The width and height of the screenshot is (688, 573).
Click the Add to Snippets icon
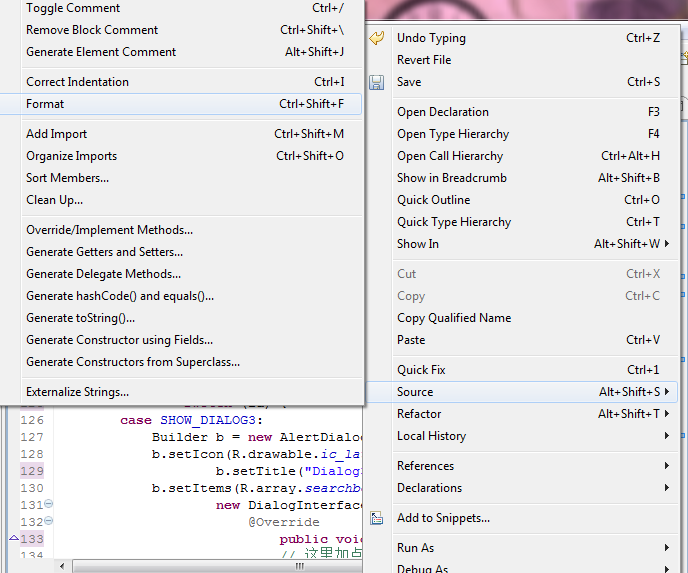pos(376,518)
